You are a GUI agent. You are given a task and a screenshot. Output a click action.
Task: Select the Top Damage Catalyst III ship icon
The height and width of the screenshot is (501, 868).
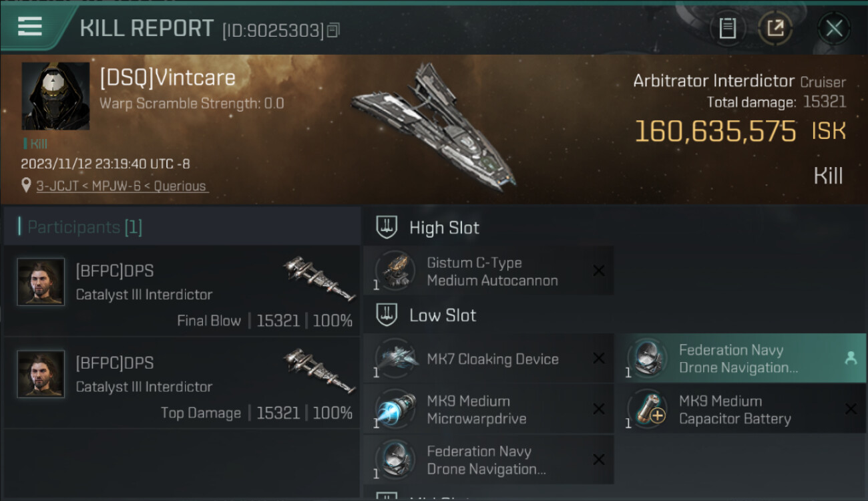click(318, 369)
